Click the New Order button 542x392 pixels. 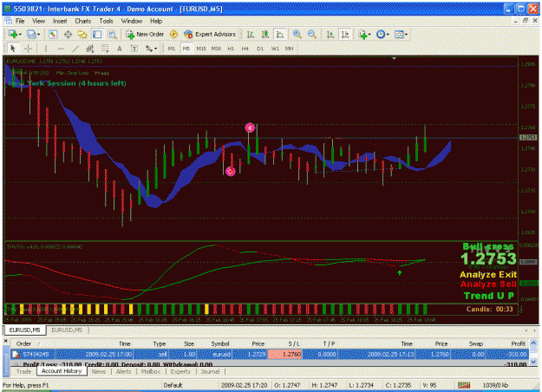pyautogui.click(x=145, y=34)
